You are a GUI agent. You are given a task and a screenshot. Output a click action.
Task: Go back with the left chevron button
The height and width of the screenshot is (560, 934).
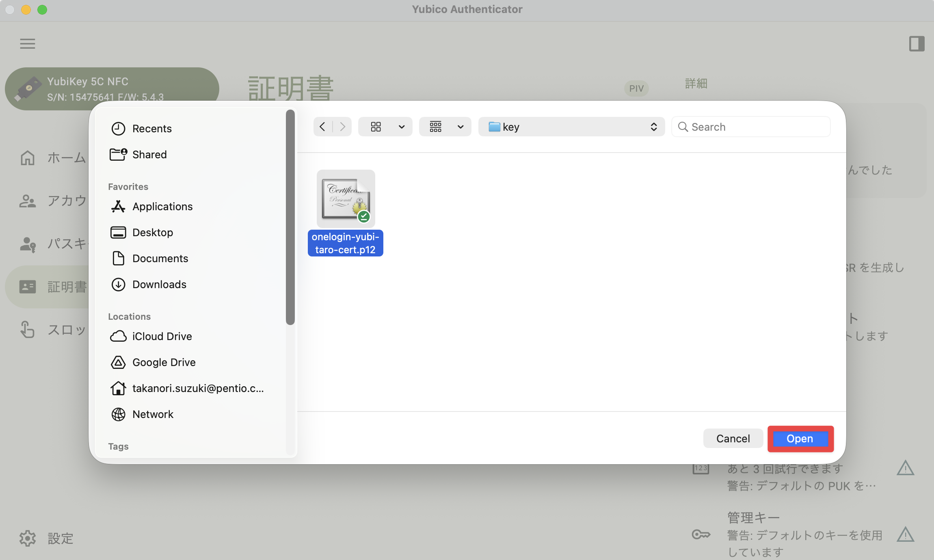[322, 127]
